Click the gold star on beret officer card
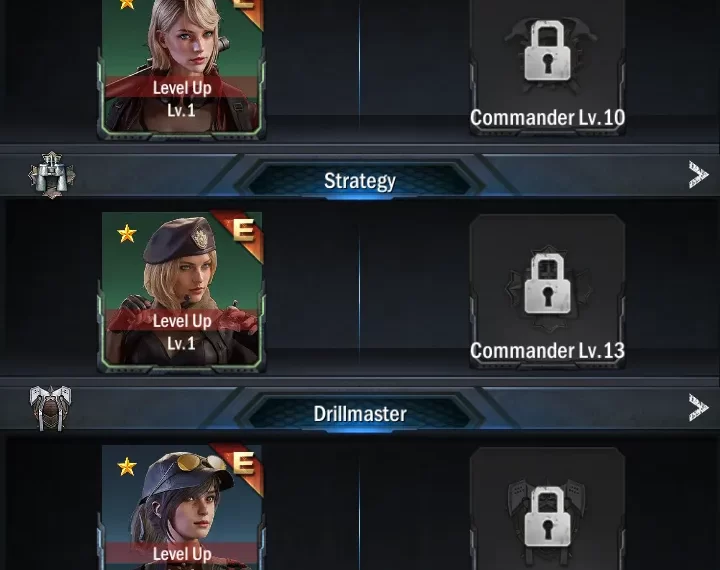This screenshot has width=720, height=570. pyautogui.click(x=127, y=234)
